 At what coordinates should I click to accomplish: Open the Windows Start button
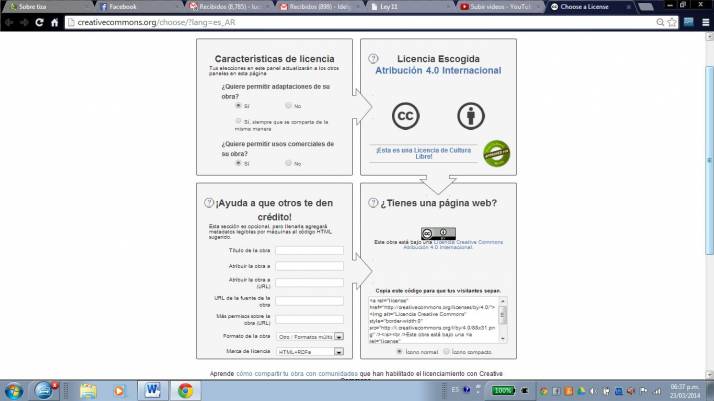13,391
